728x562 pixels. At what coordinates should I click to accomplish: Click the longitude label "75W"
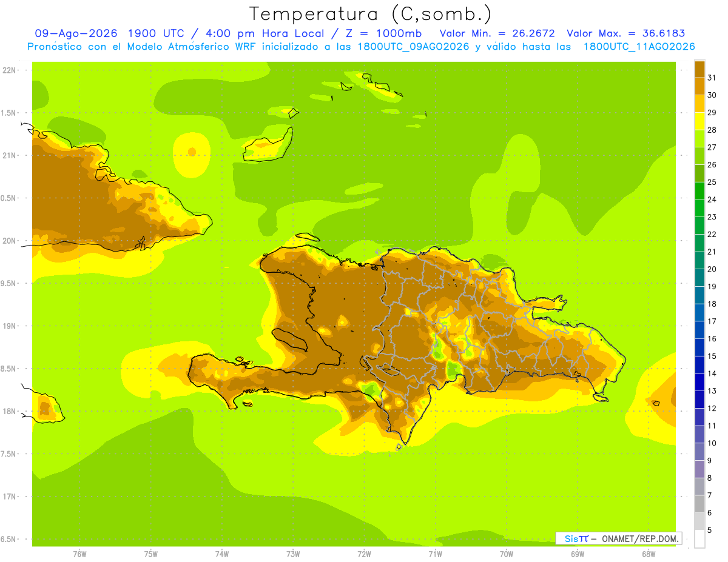pyautogui.click(x=151, y=554)
